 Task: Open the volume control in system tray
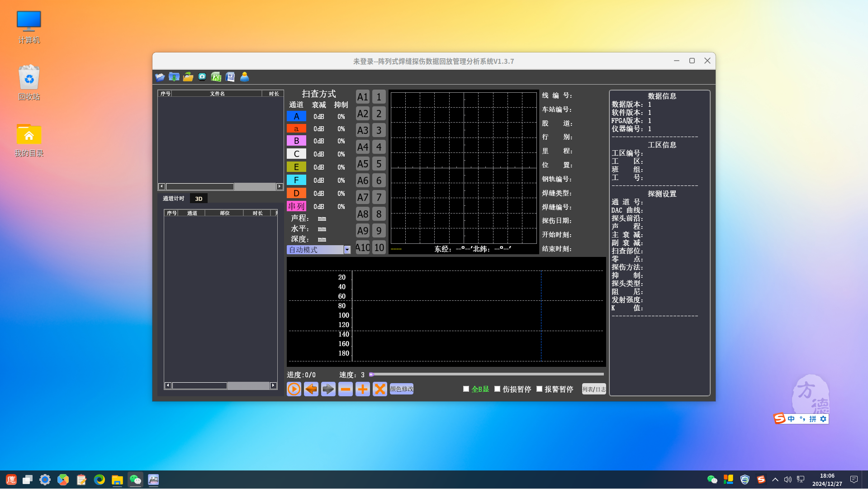[787, 480]
